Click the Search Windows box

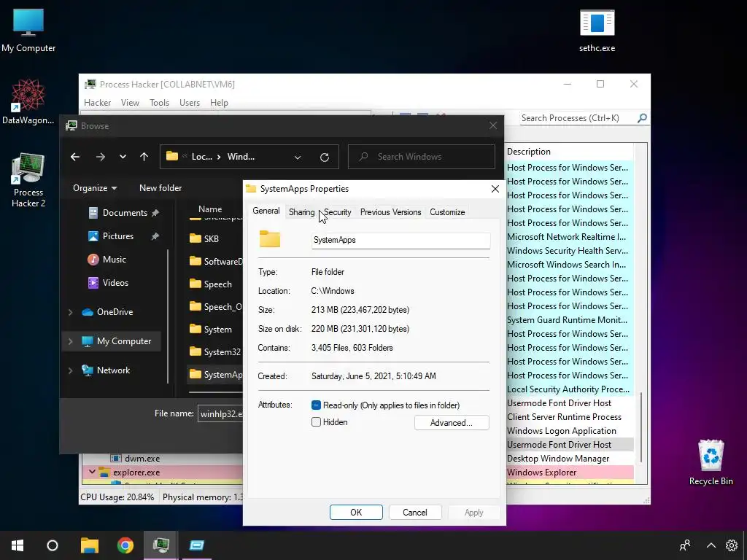click(x=421, y=157)
